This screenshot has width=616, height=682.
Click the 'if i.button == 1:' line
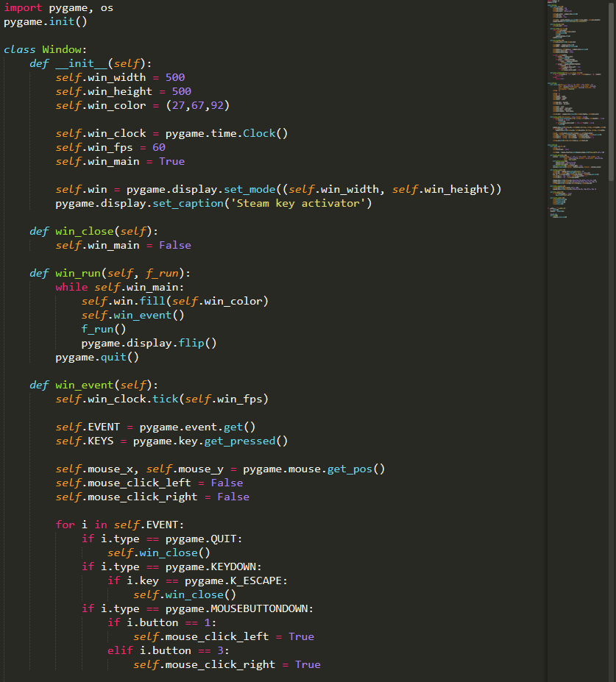point(162,623)
